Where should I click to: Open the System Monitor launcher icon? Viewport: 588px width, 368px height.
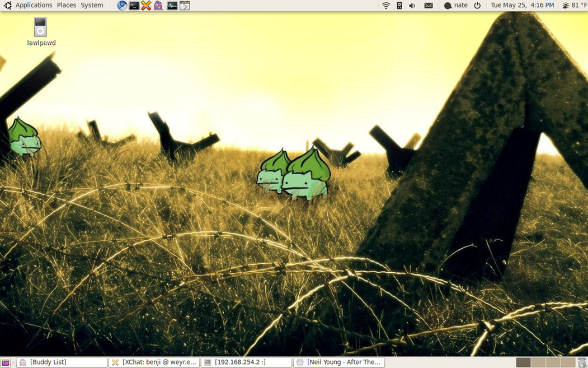pyautogui.click(x=172, y=6)
